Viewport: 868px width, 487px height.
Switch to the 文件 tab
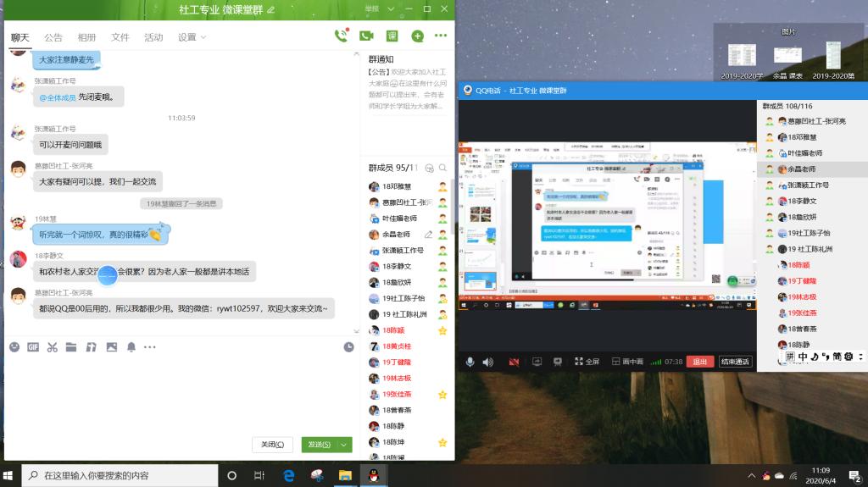[120, 37]
